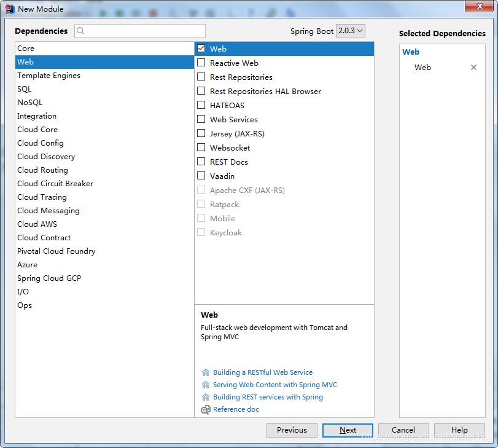Open the Template Engines category
Viewport: 498px width, 448px height.
click(104, 76)
